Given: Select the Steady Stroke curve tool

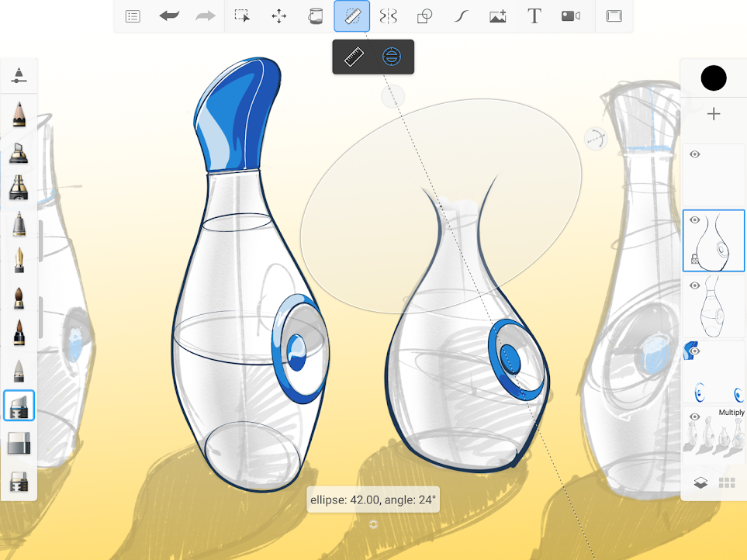Looking at the screenshot, I should point(461,16).
